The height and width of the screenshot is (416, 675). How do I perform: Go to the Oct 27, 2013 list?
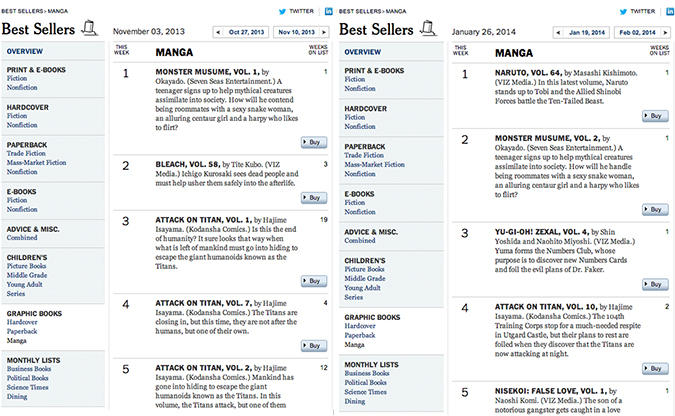point(246,32)
